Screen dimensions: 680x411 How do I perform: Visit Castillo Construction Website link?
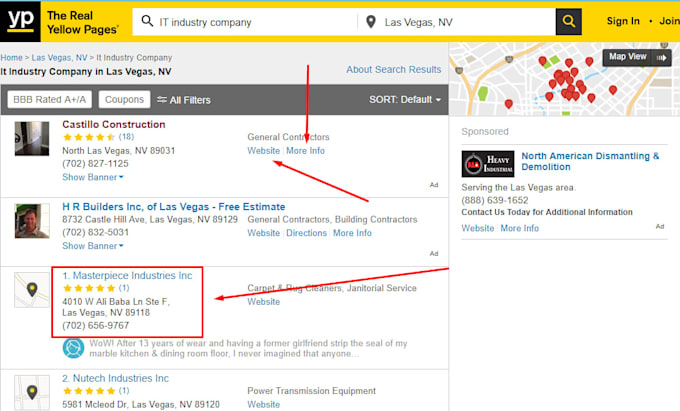pyautogui.click(x=263, y=150)
